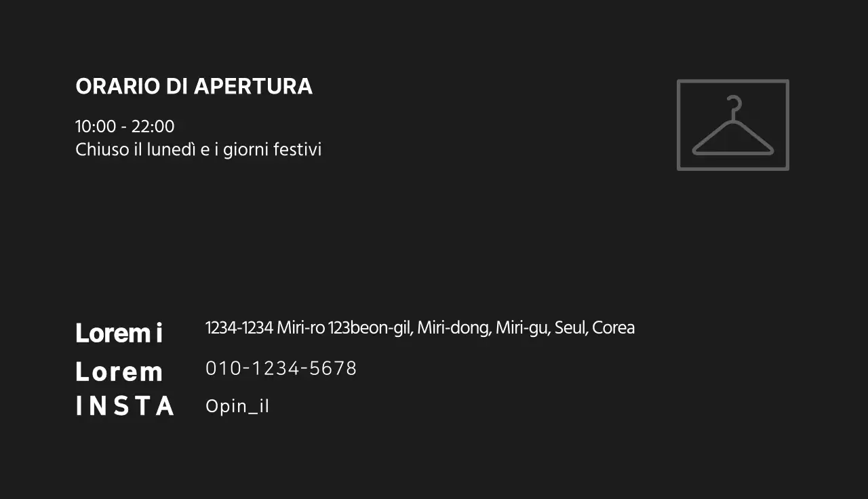This screenshot has height=499, width=868.
Task: Select Miri-dong in the address
Action: (x=453, y=328)
